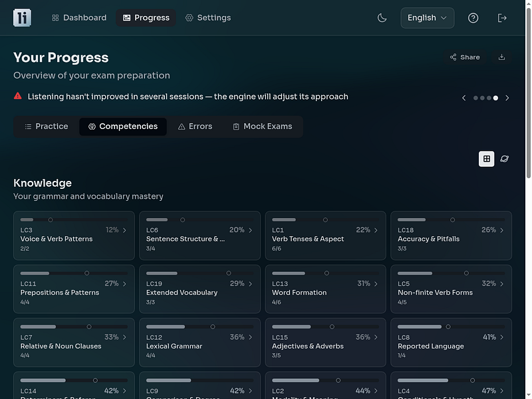Click chevron on LC4 card
The height and width of the screenshot is (399, 532).
pyautogui.click(x=502, y=391)
